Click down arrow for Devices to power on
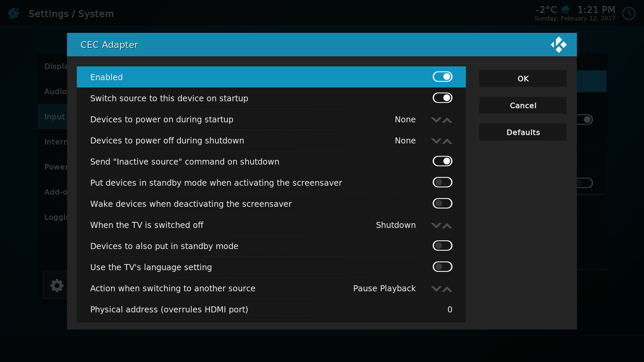644x362 pixels. [x=436, y=120]
